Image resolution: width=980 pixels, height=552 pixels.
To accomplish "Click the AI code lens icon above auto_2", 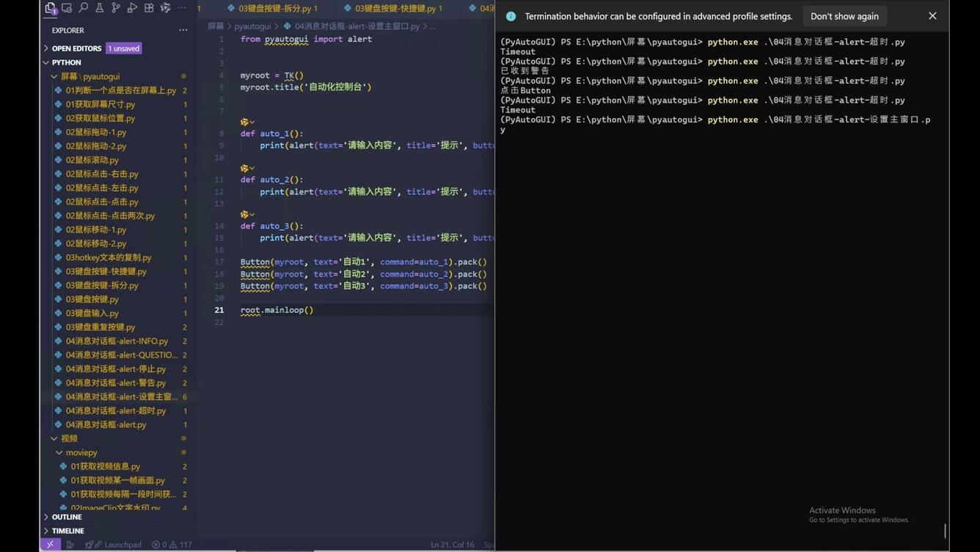I will pyautogui.click(x=247, y=168).
